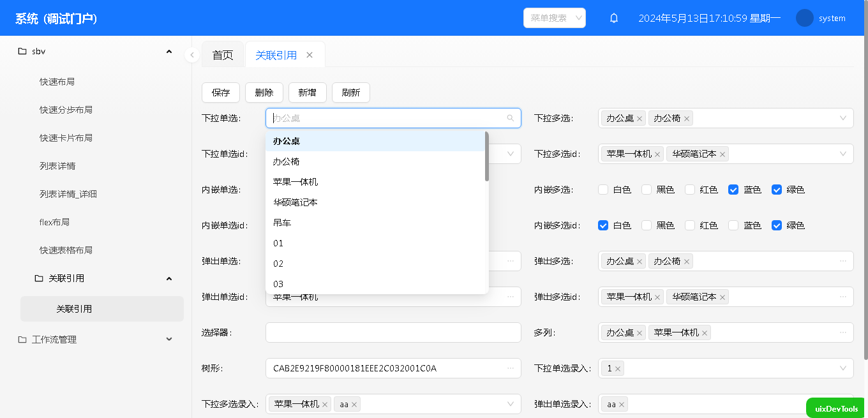Close the 关联引用 tab
Image resolution: width=868 pixels, height=418 pixels.
pyautogui.click(x=310, y=55)
